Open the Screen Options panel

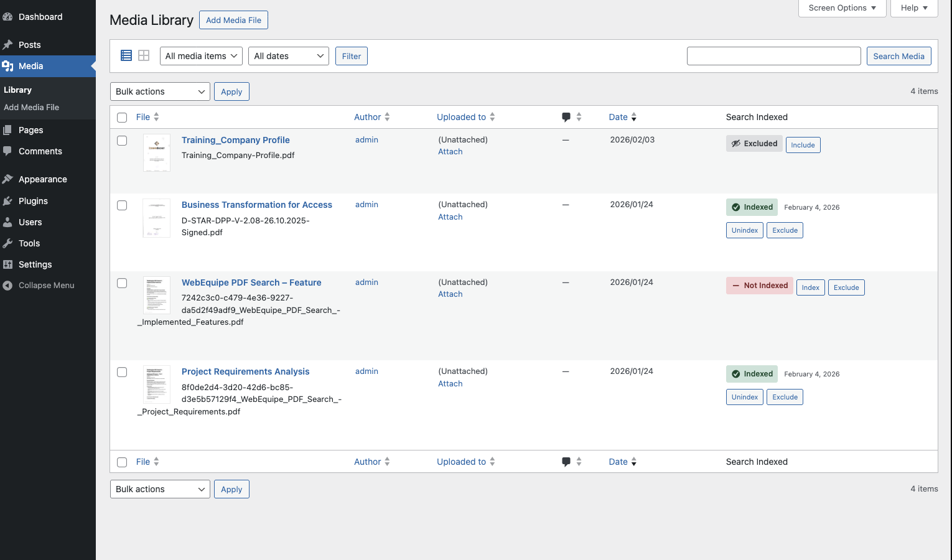point(842,7)
